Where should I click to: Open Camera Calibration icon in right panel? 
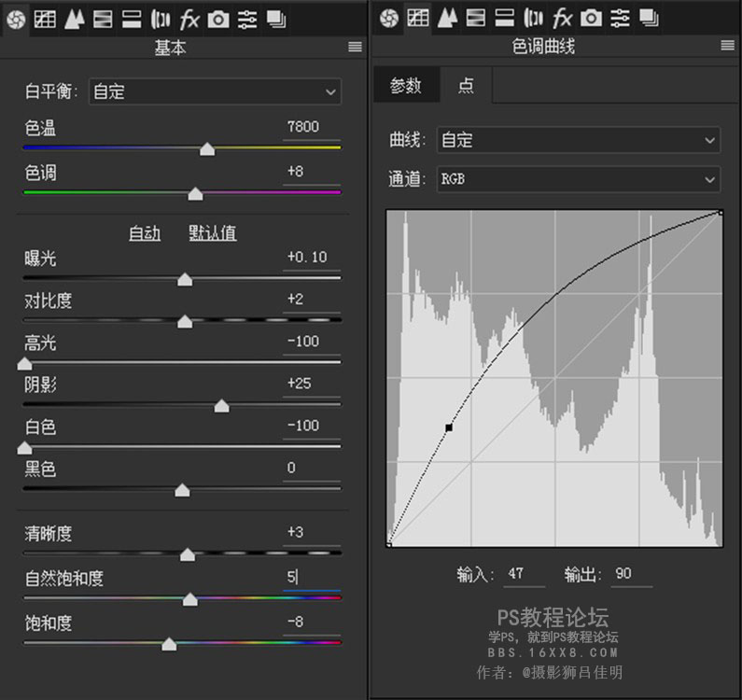click(x=591, y=19)
